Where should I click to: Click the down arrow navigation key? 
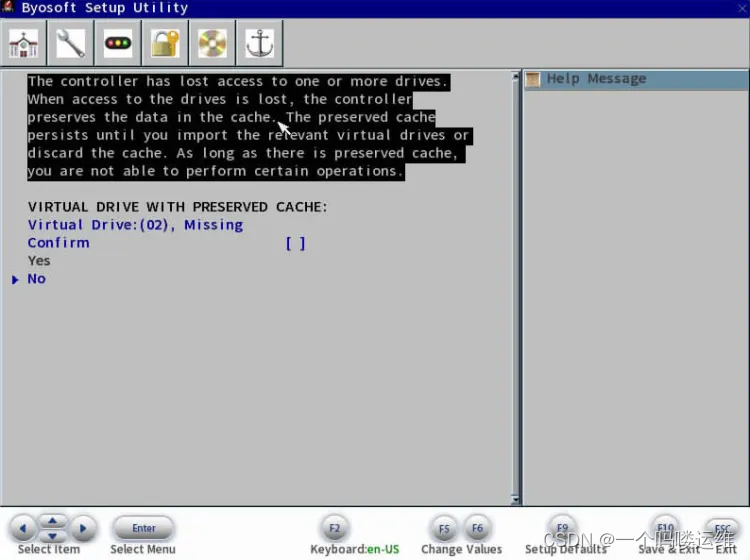tap(53, 536)
